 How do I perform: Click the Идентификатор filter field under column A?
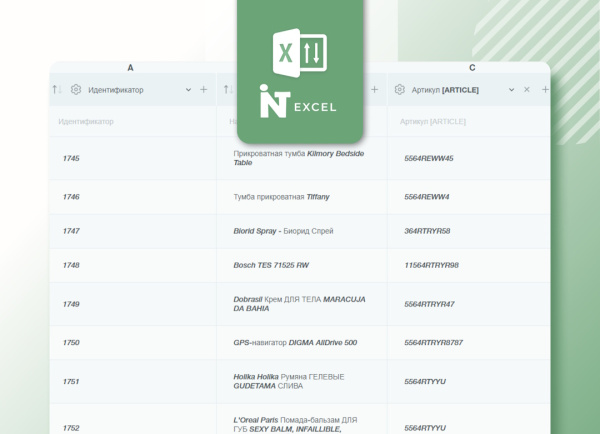coord(130,122)
